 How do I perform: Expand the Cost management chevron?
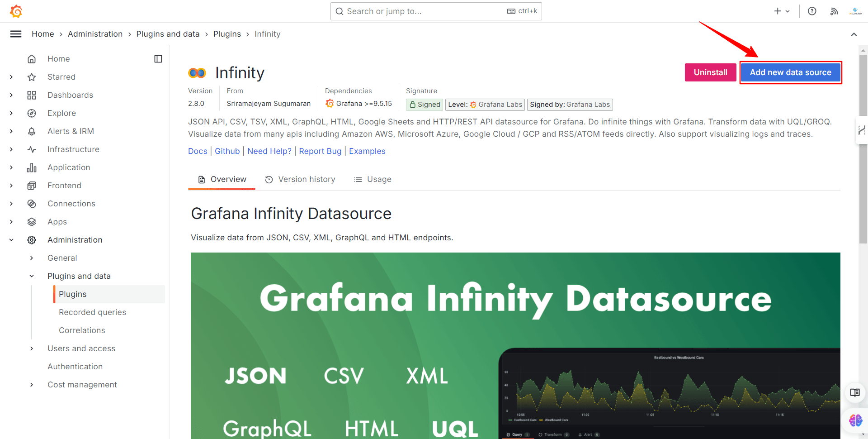tap(32, 385)
